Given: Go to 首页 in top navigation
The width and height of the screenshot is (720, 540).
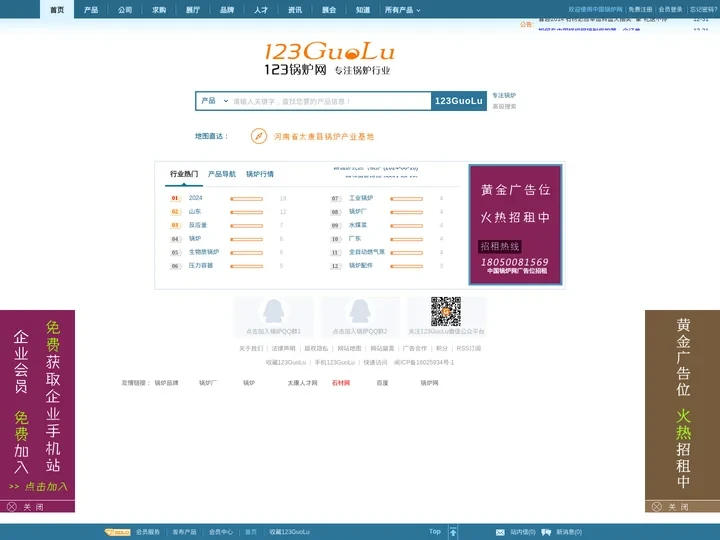Looking at the screenshot, I should pyautogui.click(x=57, y=10).
